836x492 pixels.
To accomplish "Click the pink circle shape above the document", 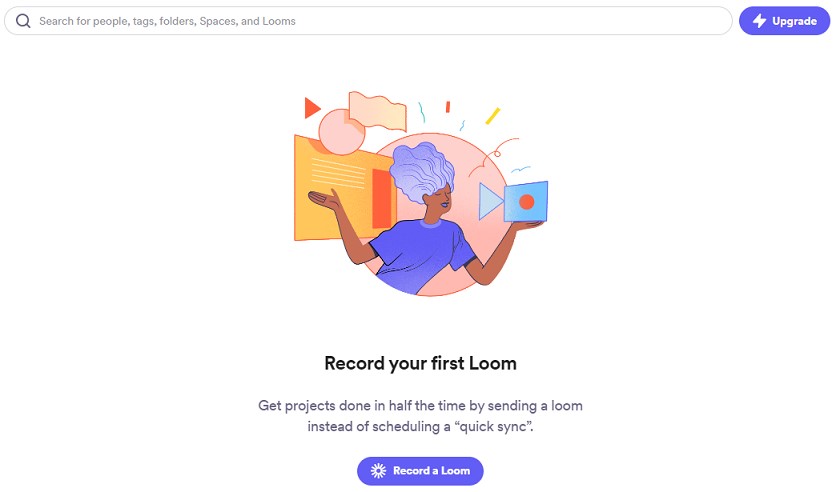I will point(341,132).
